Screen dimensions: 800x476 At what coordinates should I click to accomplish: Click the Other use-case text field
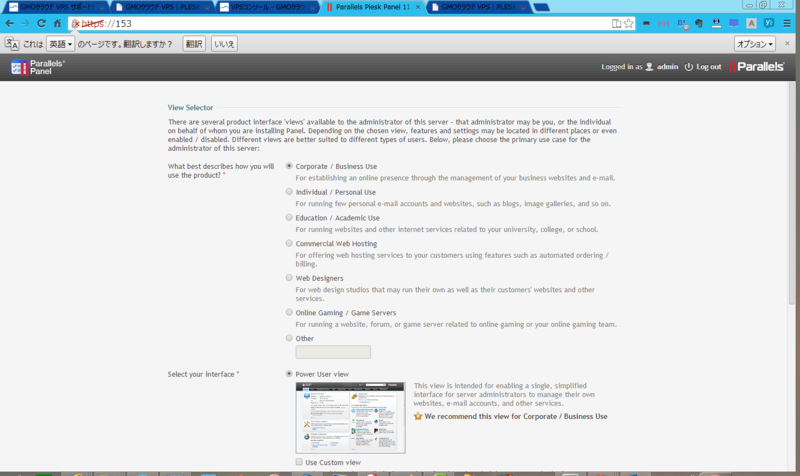click(333, 352)
